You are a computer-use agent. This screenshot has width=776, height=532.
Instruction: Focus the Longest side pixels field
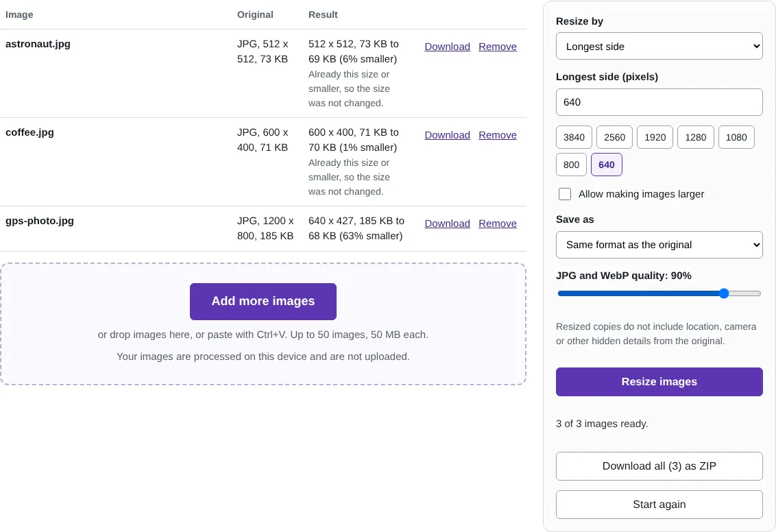click(659, 102)
